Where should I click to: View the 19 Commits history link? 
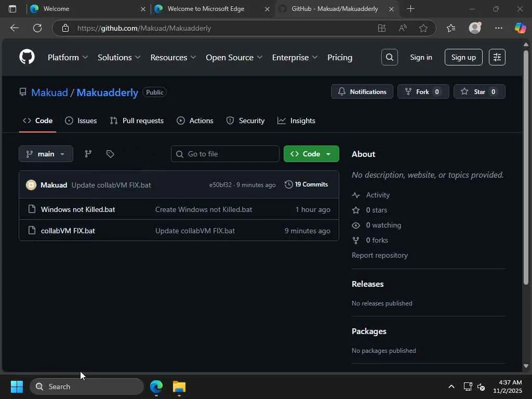click(307, 184)
